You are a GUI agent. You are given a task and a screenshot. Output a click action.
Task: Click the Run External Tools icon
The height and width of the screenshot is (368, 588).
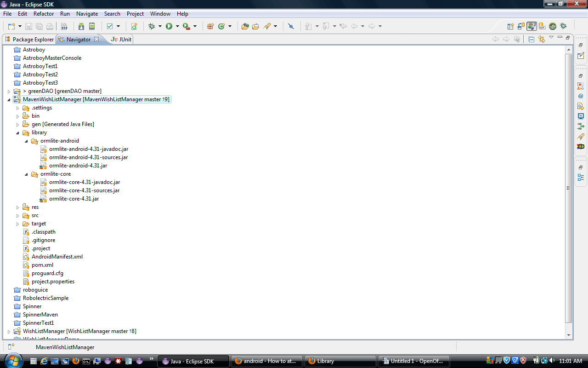(x=186, y=26)
